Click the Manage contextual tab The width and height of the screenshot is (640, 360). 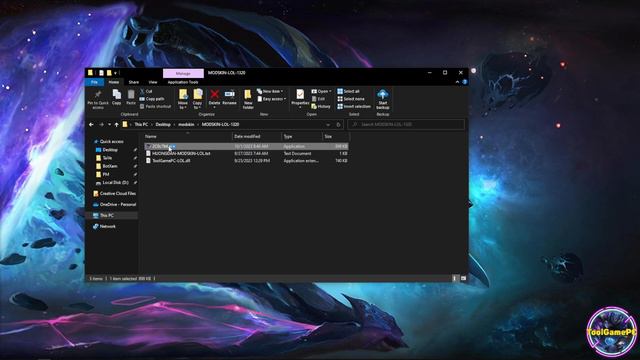click(183, 73)
